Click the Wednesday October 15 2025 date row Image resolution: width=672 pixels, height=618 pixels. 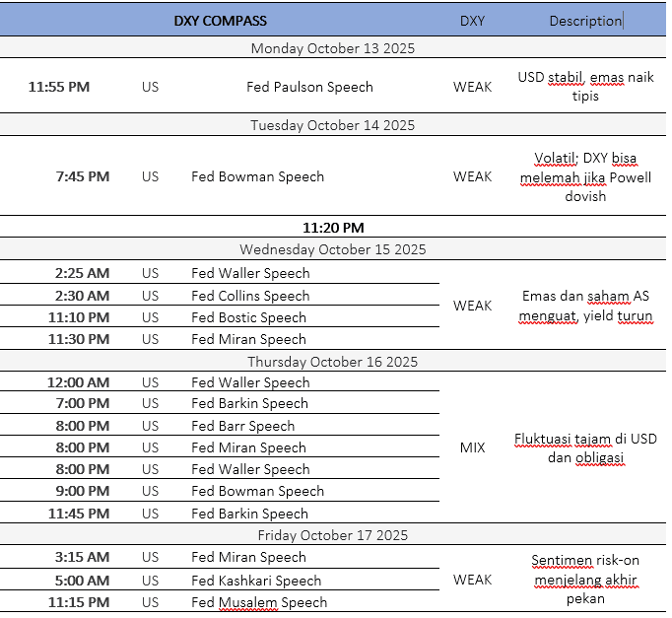pos(332,249)
